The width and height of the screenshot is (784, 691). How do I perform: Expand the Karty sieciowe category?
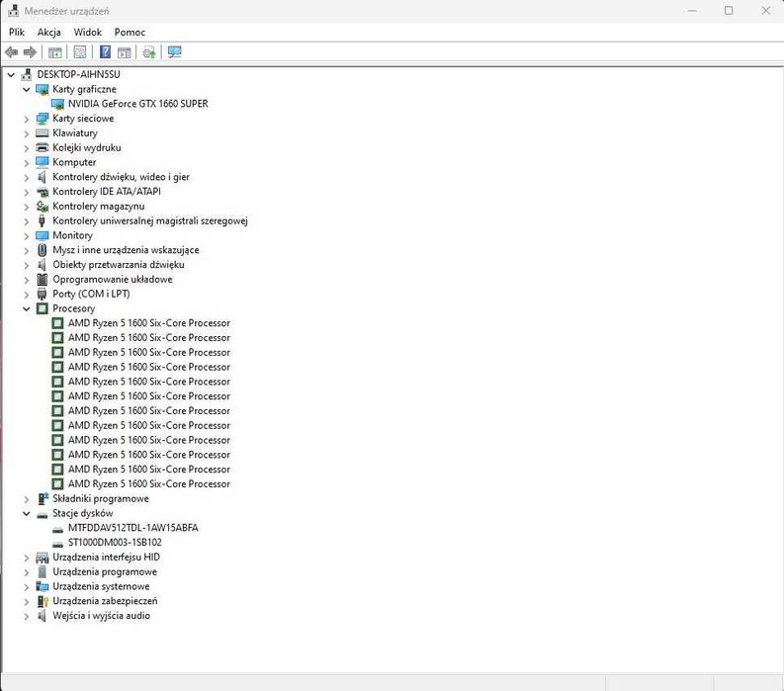coord(27,119)
